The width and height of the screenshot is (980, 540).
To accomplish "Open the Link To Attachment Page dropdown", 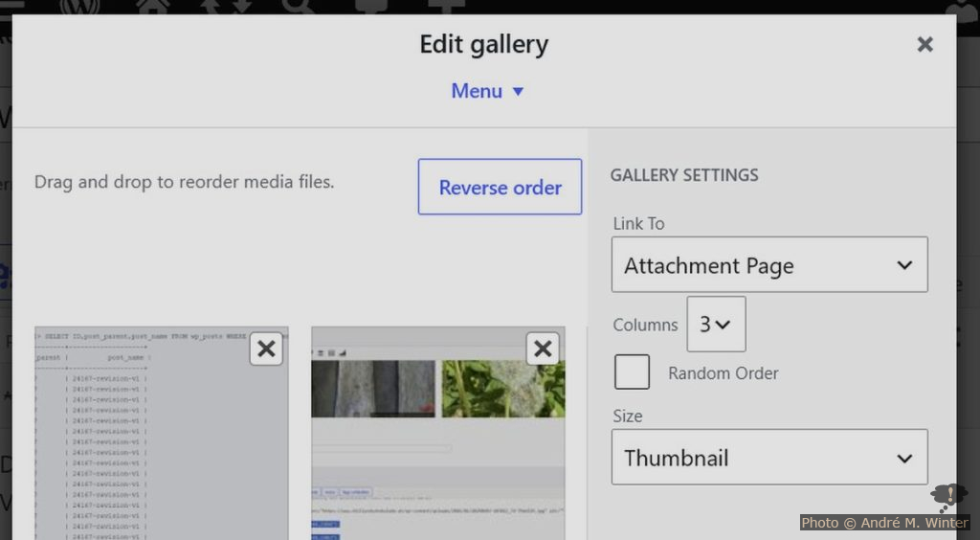I will click(769, 264).
